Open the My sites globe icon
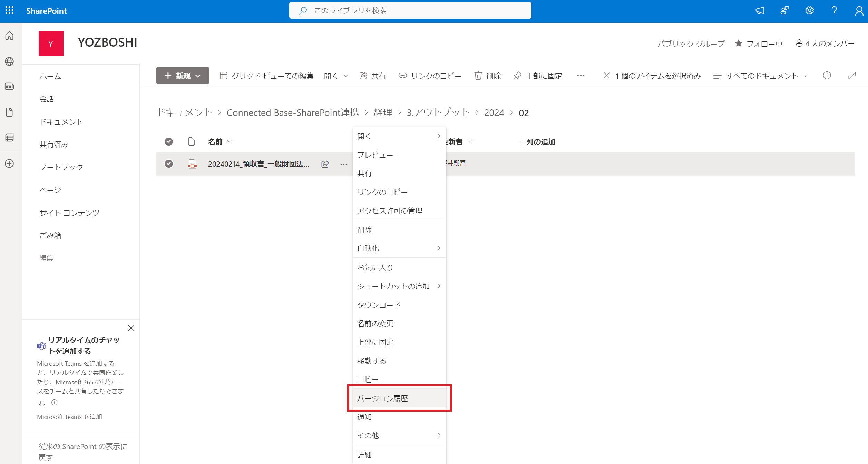The width and height of the screenshot is (868, 464). point(10,61)
